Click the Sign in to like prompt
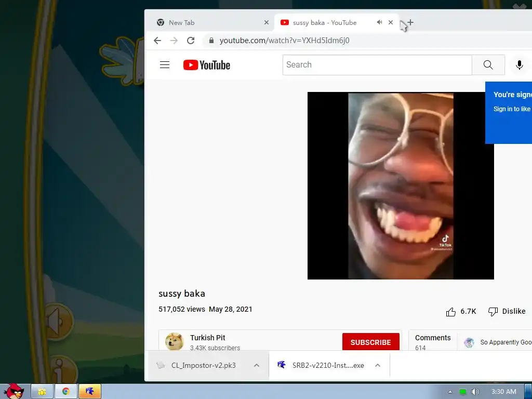This screenshot has width=532, height=399. coord(512,109)
